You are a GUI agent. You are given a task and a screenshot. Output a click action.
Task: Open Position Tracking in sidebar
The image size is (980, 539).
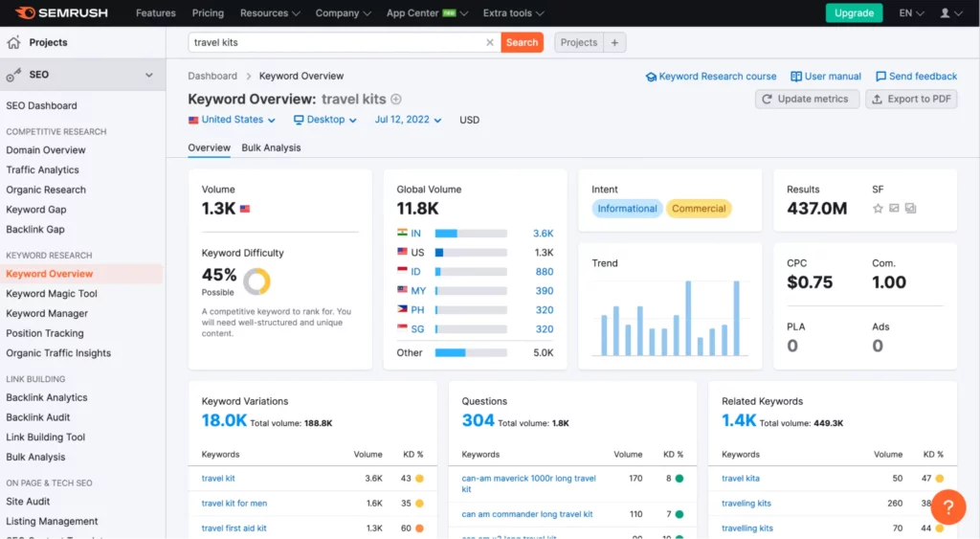click(44, 333)
